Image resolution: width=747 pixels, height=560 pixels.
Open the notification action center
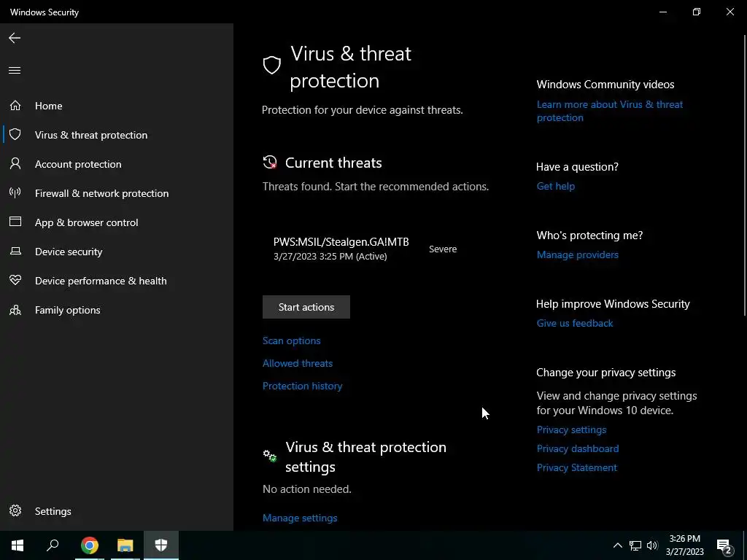(x=724, y=545)
